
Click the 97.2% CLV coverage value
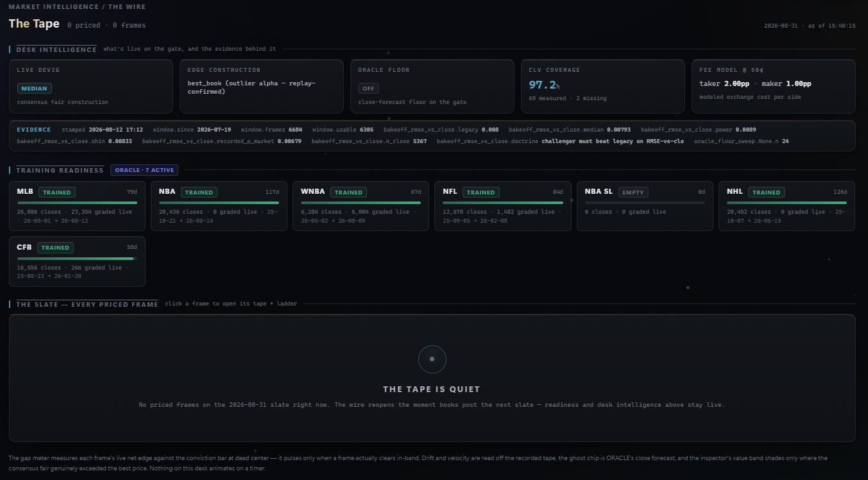(544, 85)
